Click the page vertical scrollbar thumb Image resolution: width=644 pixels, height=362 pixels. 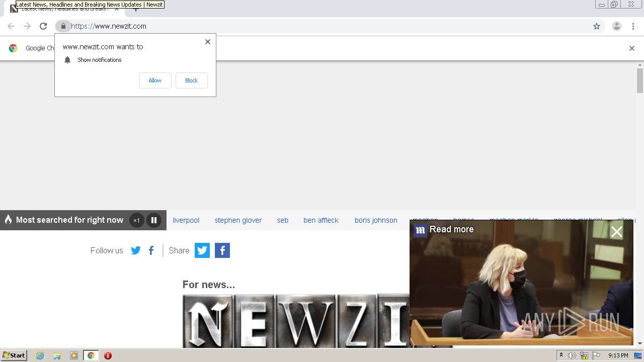click(x=640, y=80)
